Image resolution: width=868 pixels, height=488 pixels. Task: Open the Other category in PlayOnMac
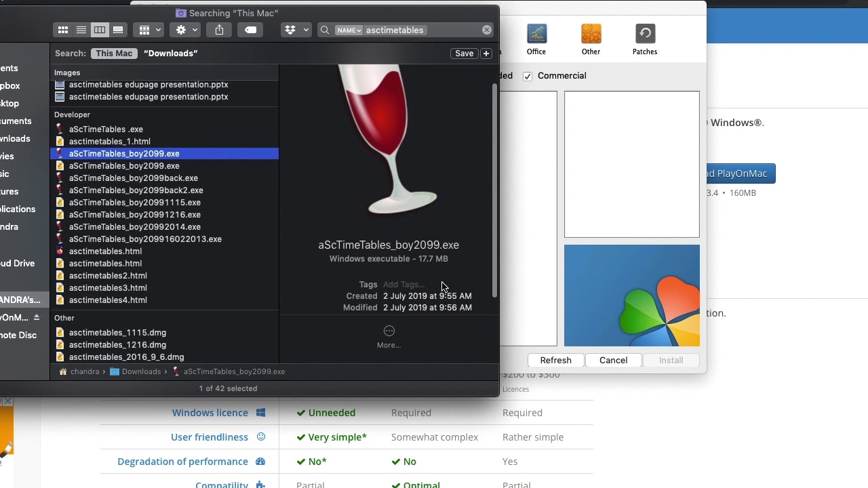point(591,40)
